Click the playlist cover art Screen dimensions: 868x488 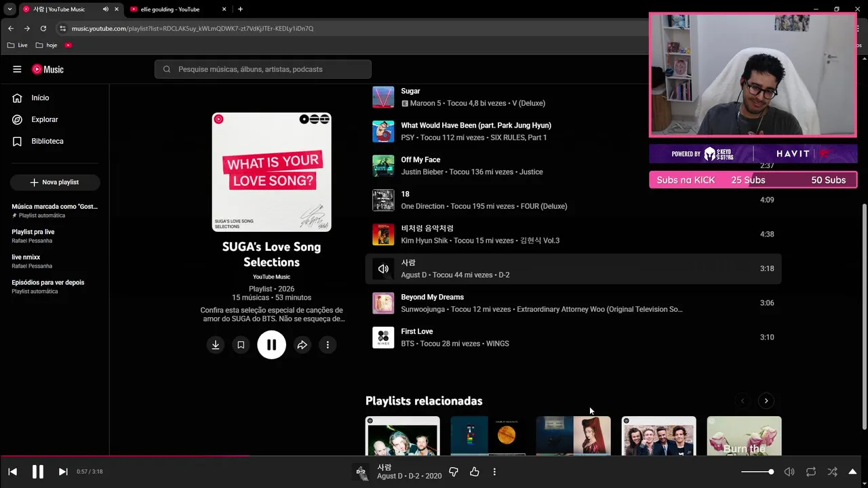(272, 172)
